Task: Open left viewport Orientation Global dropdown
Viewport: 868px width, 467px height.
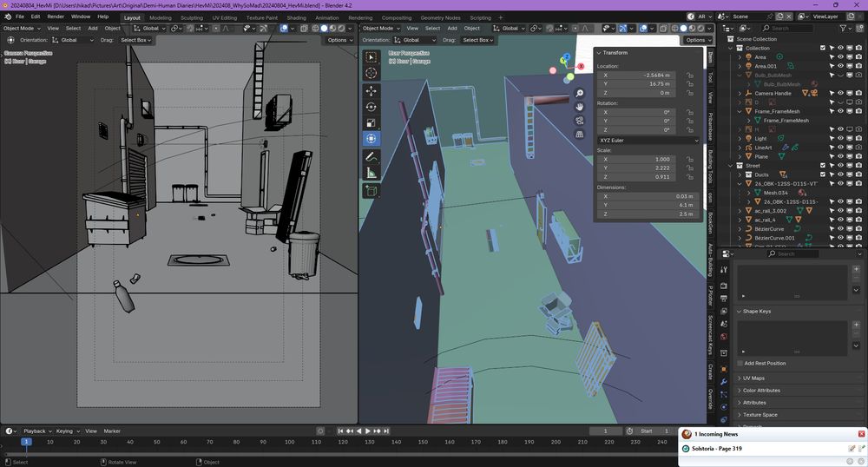Action: tap(73, 40)
